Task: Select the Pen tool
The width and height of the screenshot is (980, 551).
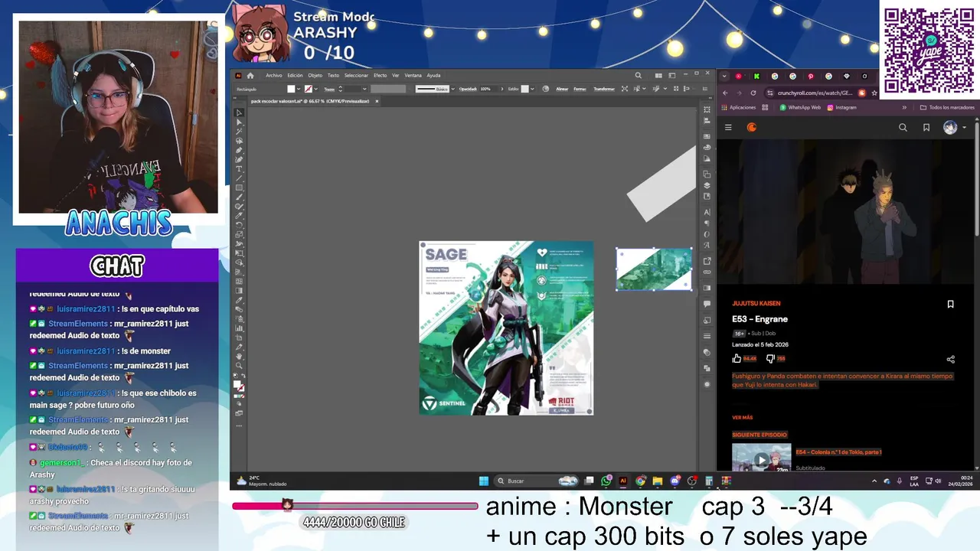Action: coord(239,150)
